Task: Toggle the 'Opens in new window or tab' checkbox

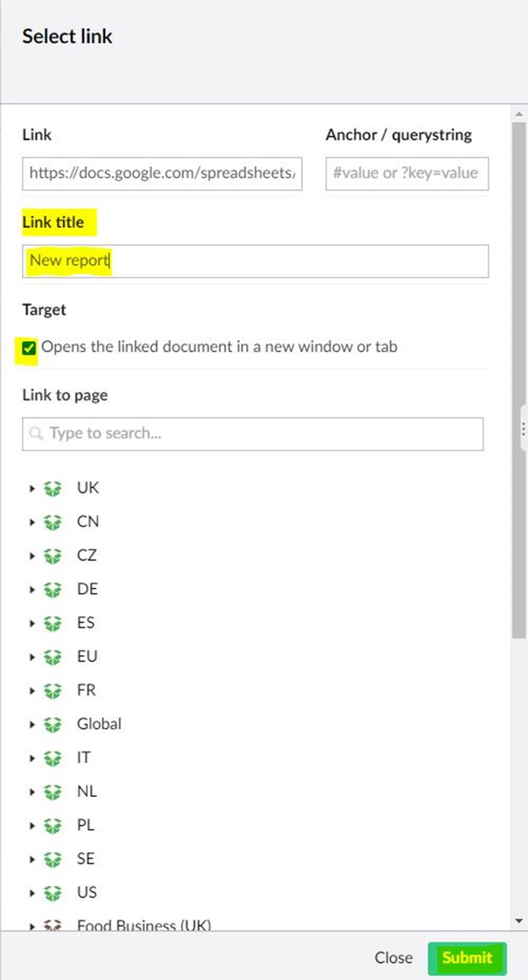Action: tap(30, 346)
